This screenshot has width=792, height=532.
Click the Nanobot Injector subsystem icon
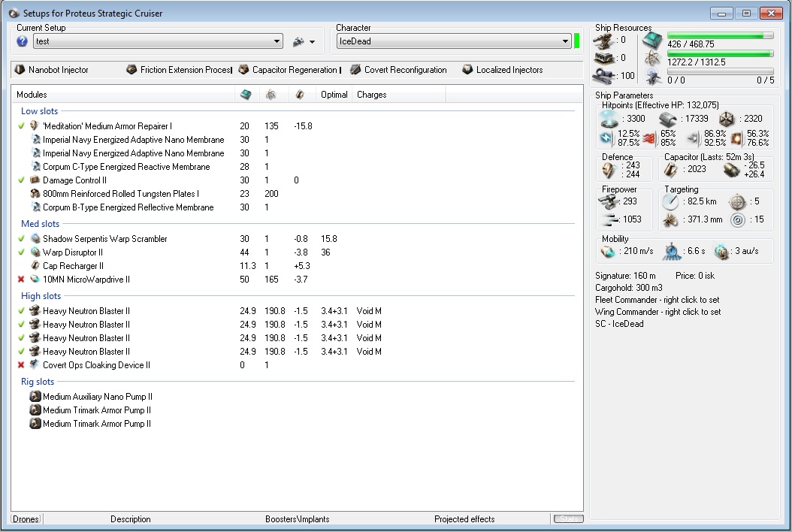click(x=20, y=70)
